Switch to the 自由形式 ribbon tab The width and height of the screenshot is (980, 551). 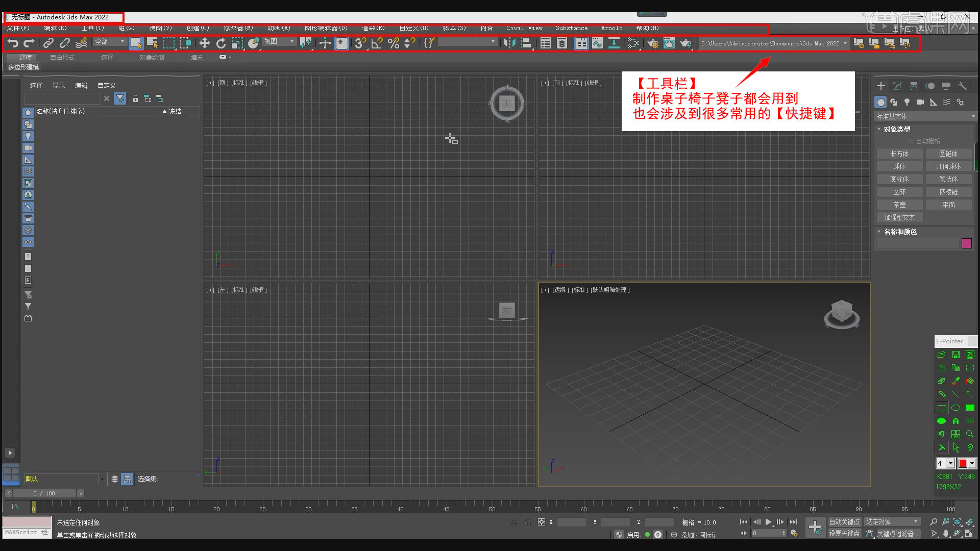[x=63, y=57]
